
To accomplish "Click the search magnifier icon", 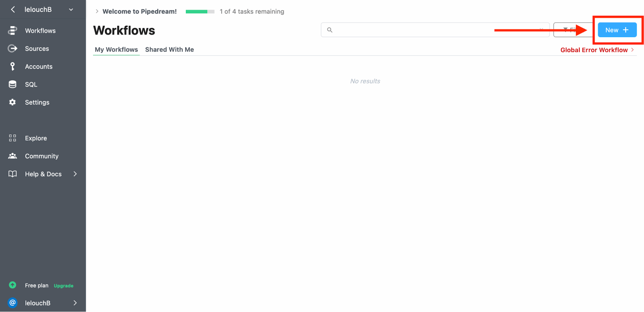I will pyautogui.click(x=329, y=30).
